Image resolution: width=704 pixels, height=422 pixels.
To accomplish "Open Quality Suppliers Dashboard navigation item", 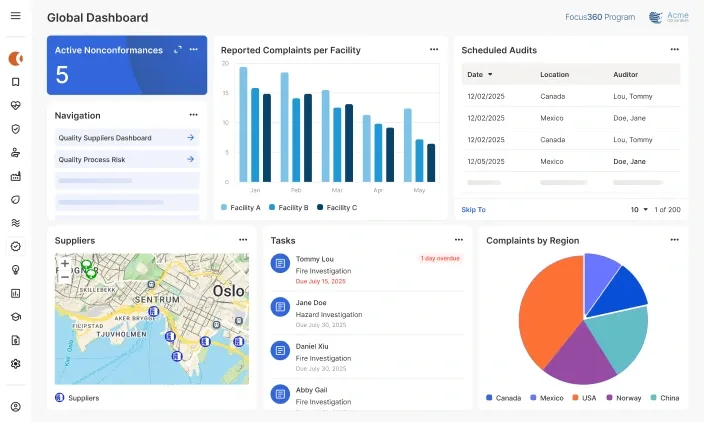I will [127, 138].
